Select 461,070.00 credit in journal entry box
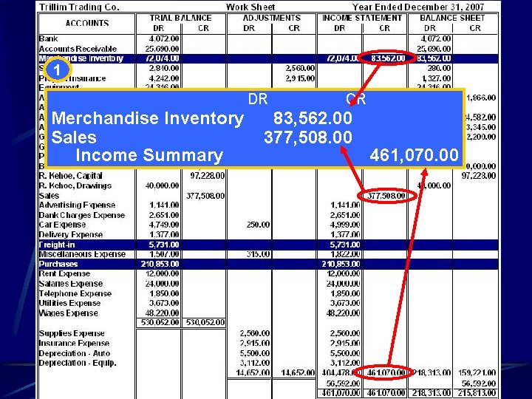This screenshot has width=532, height=399. pyautogui.click(x=414, y=155)
